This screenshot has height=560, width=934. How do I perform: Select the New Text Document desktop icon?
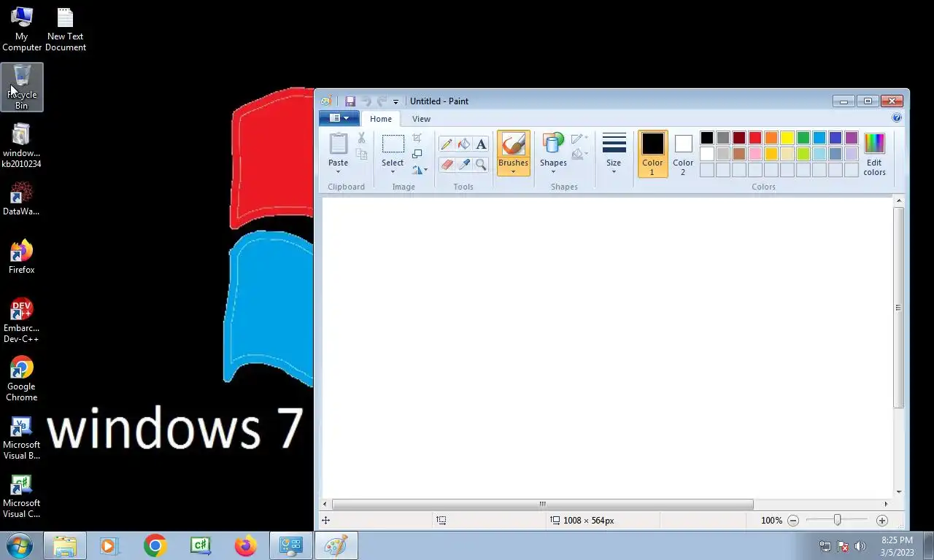click(x=66, y=29)
